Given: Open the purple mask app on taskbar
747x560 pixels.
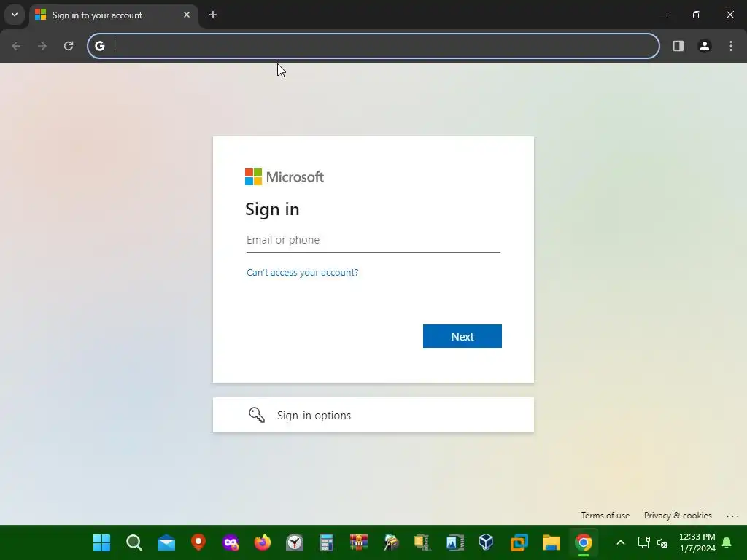Looking at the screenshot, I should point(231,542).
